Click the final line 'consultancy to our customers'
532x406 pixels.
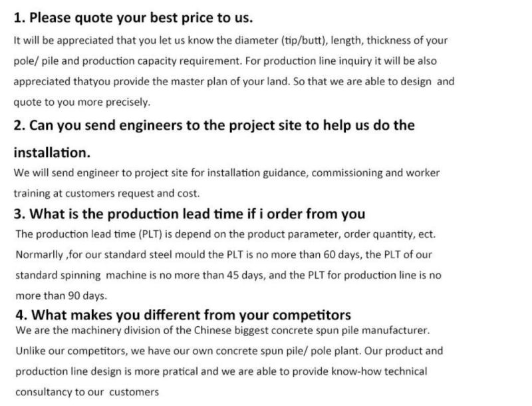tap(87, 392)
